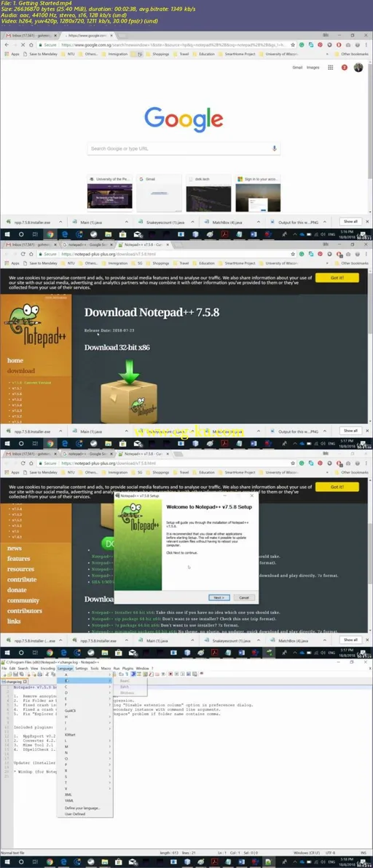Click the Gmail link on Google homepage

297,68
